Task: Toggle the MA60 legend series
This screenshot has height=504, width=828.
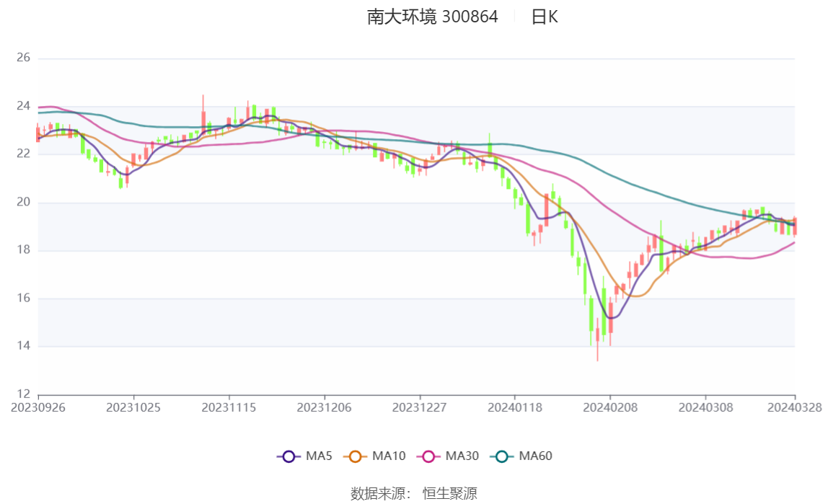Action: click(x=521, y=456)
